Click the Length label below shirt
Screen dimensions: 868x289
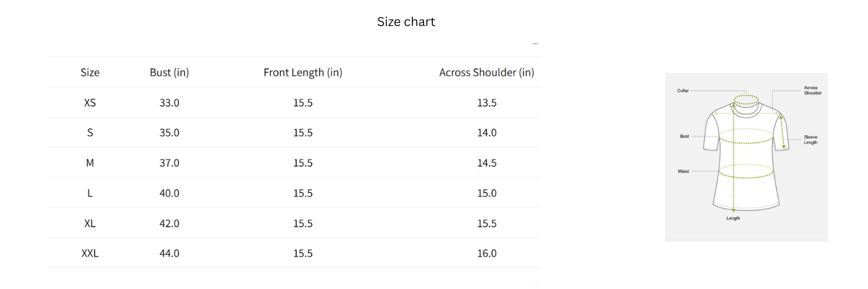coord(733,218)
